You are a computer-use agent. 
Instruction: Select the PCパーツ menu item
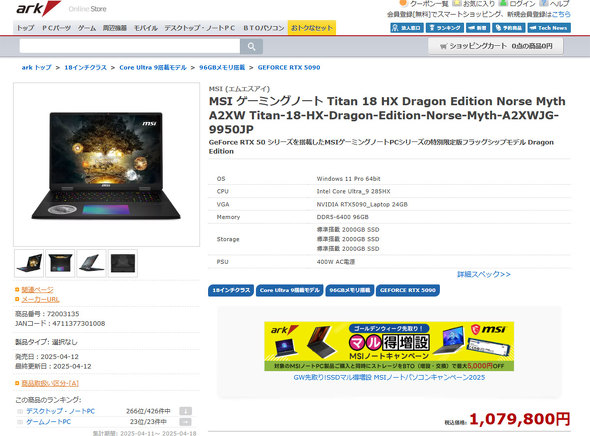tap(56, 28)
